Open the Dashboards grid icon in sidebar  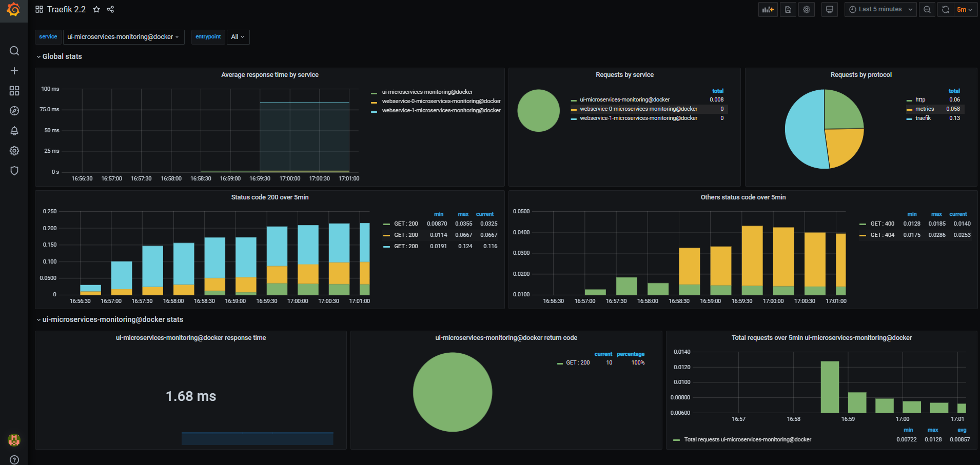pyautogui.click(x=14, y=91)
